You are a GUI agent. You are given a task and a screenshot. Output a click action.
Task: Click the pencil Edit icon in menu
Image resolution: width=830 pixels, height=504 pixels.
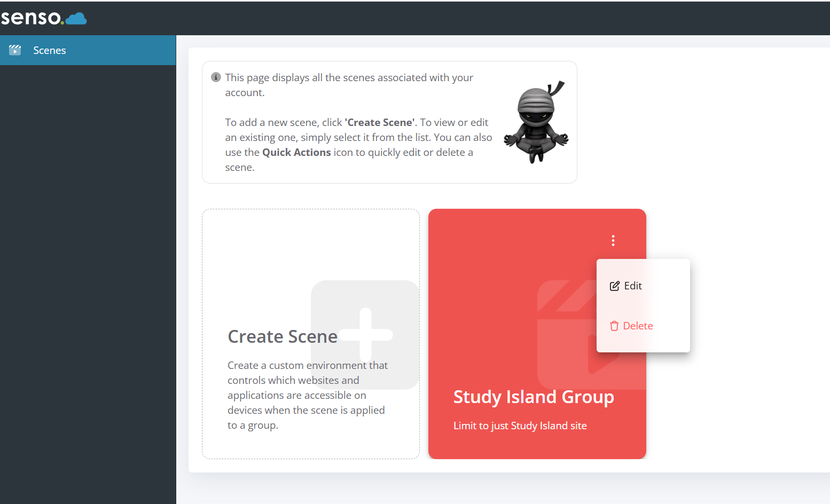[x=615, y=286]
